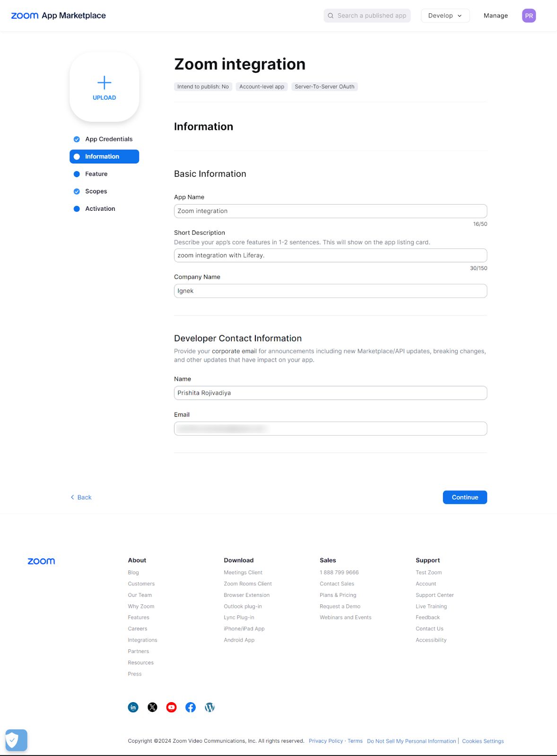The image size is (557, 756).
Task: Click the 1 888 799 9666 number
Action: point(339,573)
